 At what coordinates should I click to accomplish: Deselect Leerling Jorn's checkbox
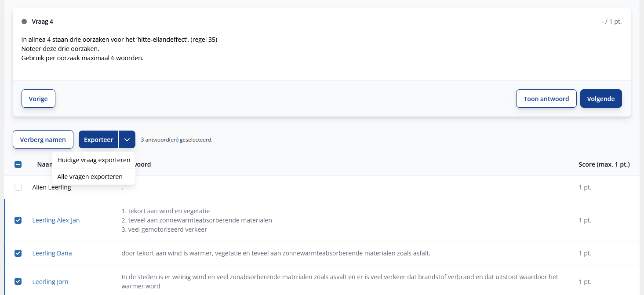pos(18,282)
